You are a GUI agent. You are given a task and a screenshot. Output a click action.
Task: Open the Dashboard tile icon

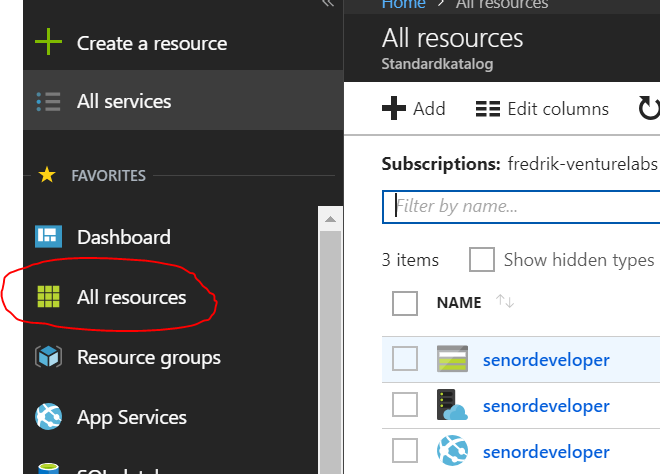pos(48,237)
